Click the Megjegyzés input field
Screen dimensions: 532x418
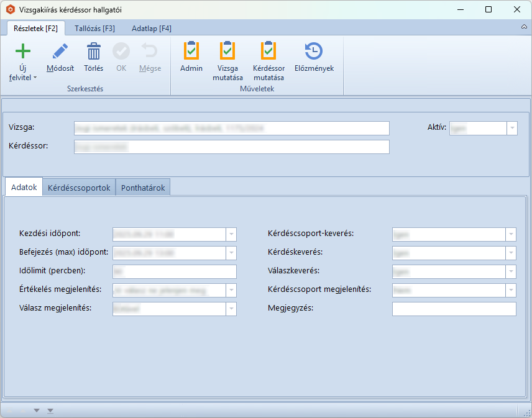pyautogui.click(x=454, y=309)
